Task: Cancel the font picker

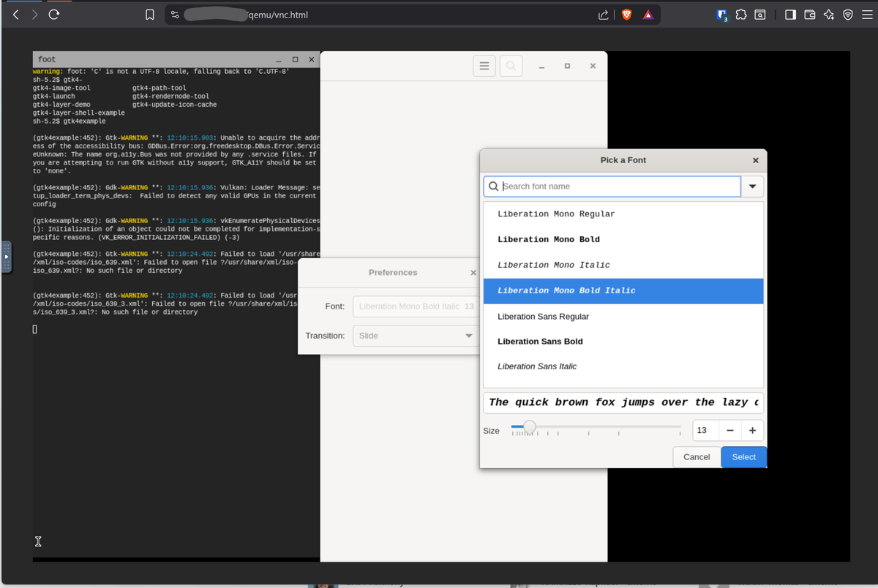Action: (x=697, y=457)
